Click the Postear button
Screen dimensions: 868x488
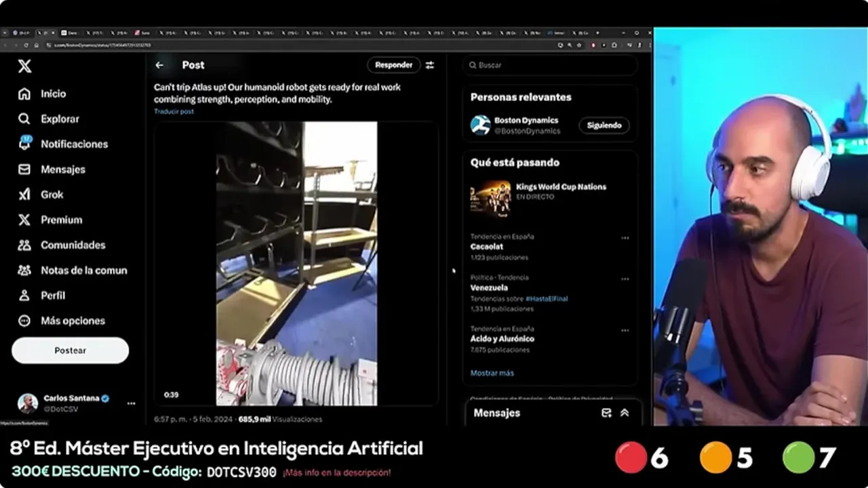coord(70,350)
